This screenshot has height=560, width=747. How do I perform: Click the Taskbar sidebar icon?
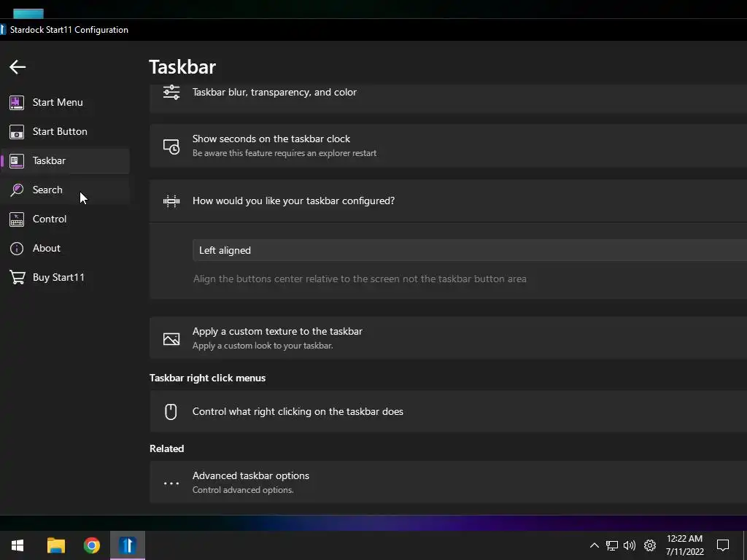coord(17,161)
